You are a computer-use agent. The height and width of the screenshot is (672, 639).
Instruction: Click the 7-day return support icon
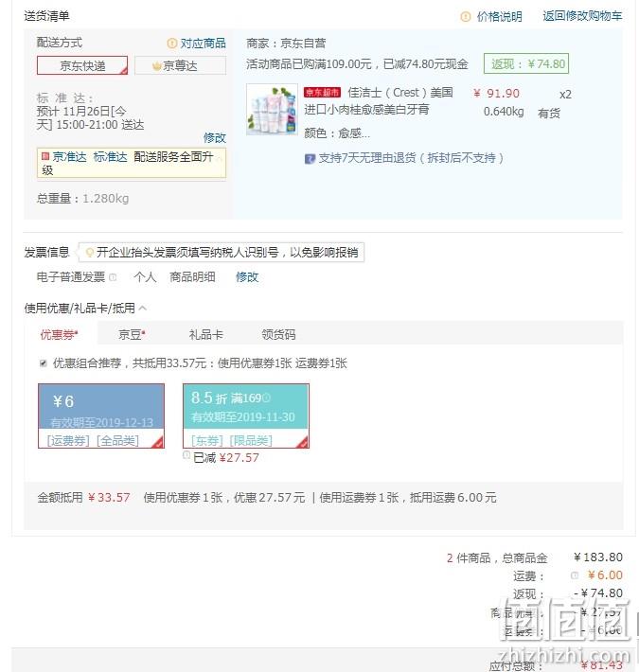(x=310, y=159)
